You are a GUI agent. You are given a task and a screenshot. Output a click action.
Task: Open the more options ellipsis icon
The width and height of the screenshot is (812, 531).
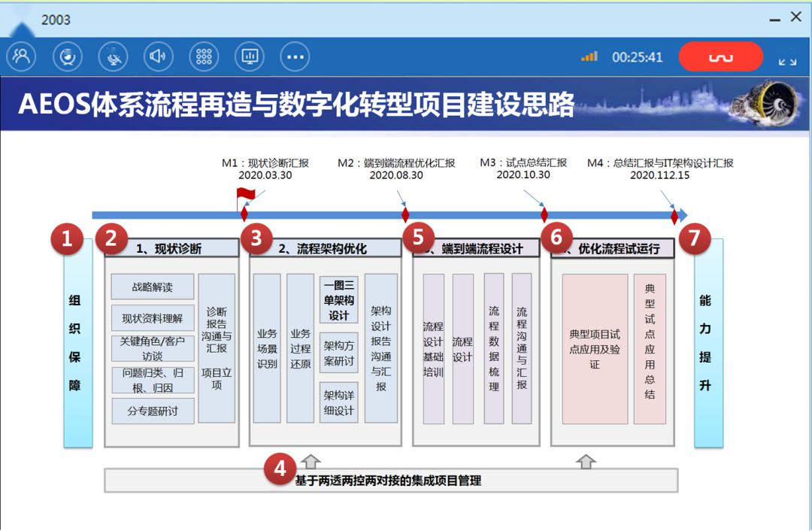tap(295, 56)
